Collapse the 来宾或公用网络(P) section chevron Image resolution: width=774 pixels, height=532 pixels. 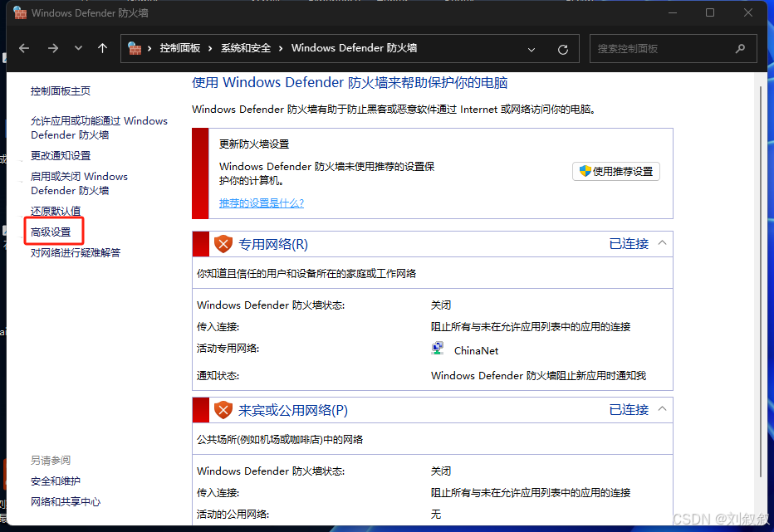click(x=662, y=408)
